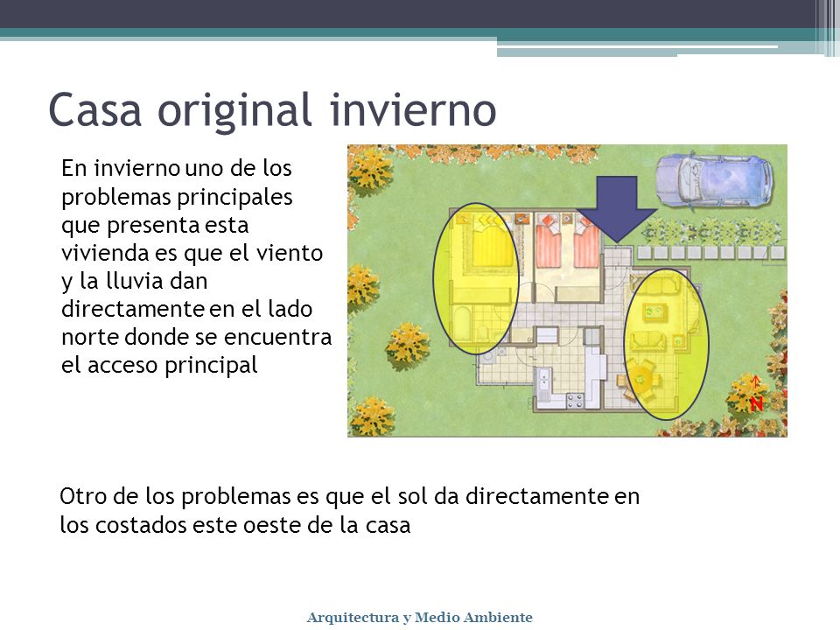Viewport: 840px width, 630px height.
Task: Click the paragraph starting "En invierno uno de los"
Action: pos(196,267)
